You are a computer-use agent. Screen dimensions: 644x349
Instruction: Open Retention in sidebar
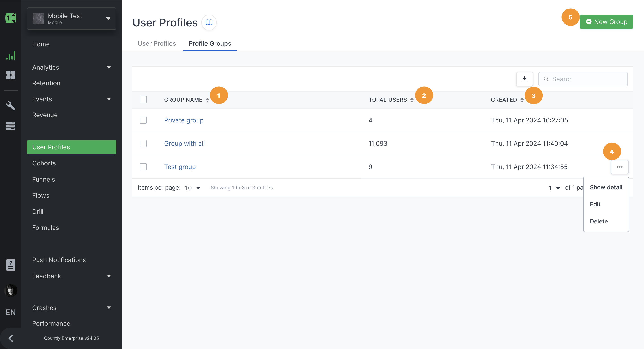point(46,83)
